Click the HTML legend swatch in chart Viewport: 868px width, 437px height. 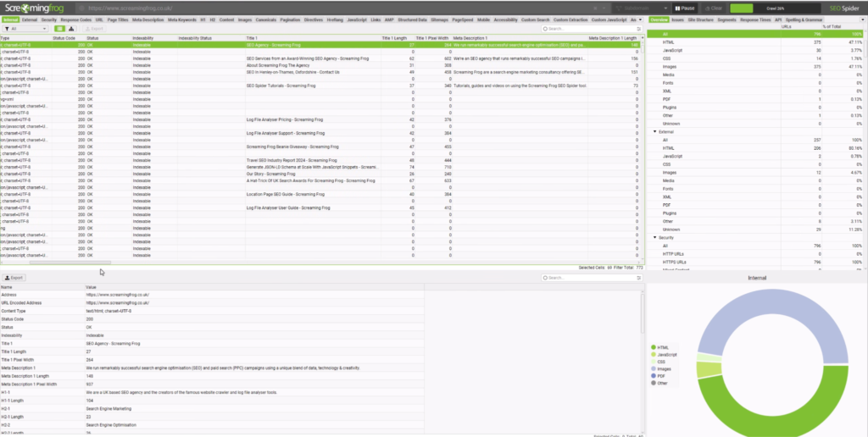click(x=654, y=347)
